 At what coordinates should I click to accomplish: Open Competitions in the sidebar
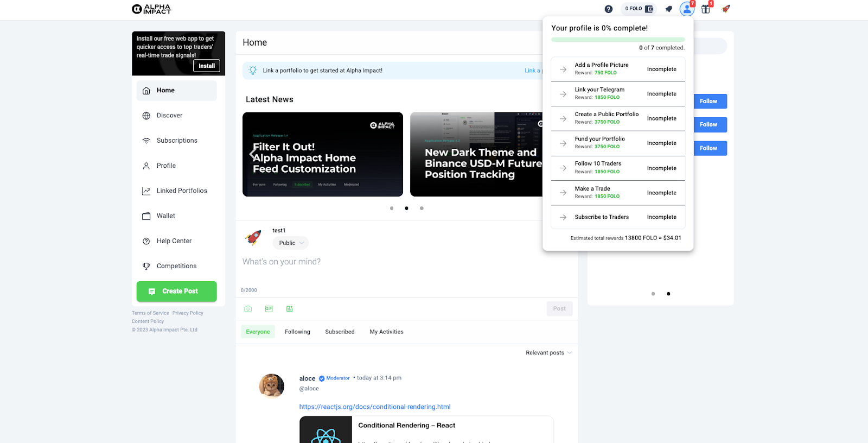click(x=177, y=266)
